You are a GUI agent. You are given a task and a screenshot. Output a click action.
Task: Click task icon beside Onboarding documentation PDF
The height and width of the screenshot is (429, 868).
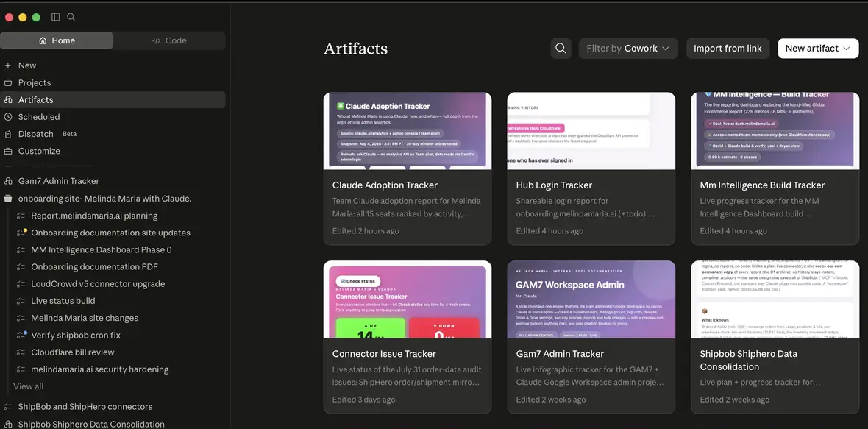coord(21,267)
